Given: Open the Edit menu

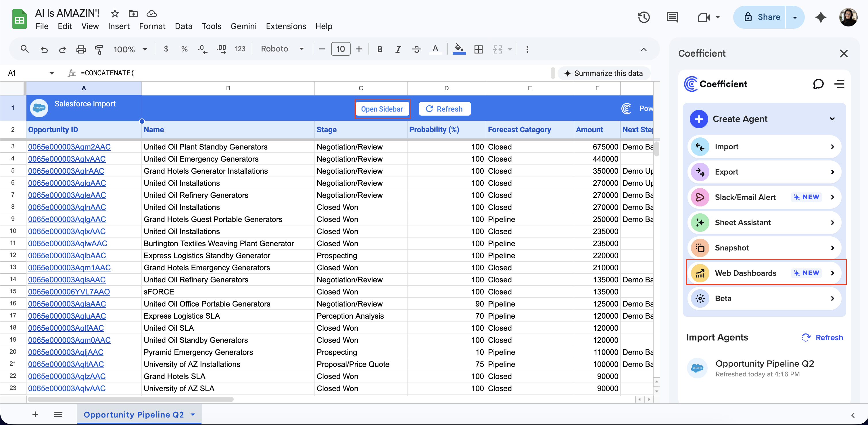Looking at the screenshot, I should (65, 26).
